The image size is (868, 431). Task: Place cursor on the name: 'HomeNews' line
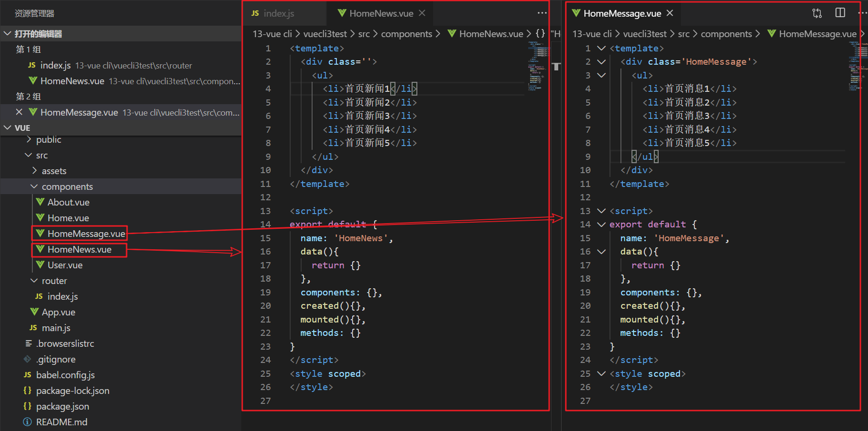coord(347,238)
